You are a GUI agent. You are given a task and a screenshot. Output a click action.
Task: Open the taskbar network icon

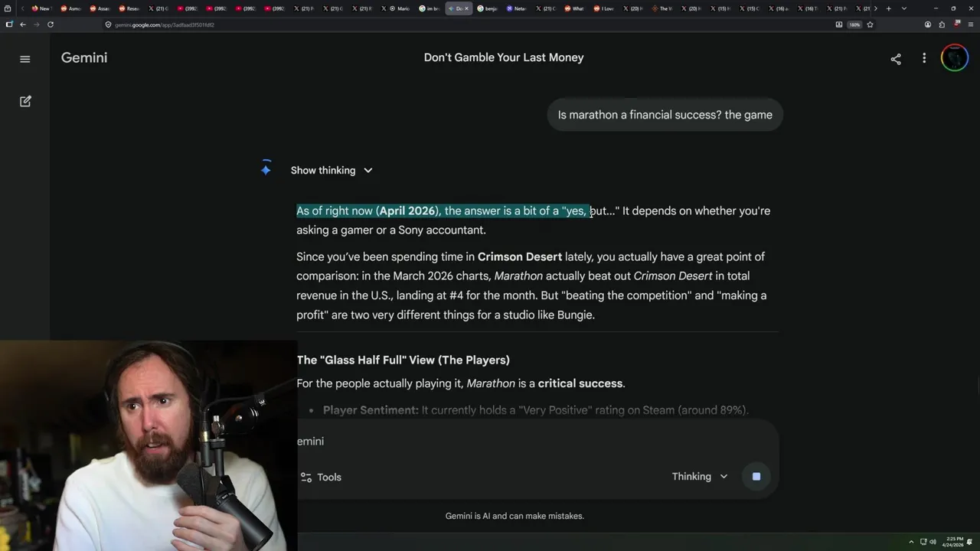923,542
